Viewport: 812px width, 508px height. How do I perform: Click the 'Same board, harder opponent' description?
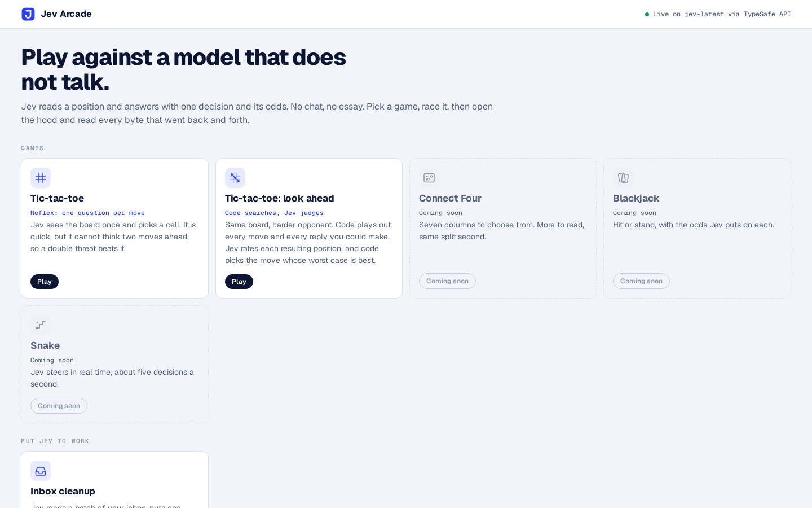point(308,243)
